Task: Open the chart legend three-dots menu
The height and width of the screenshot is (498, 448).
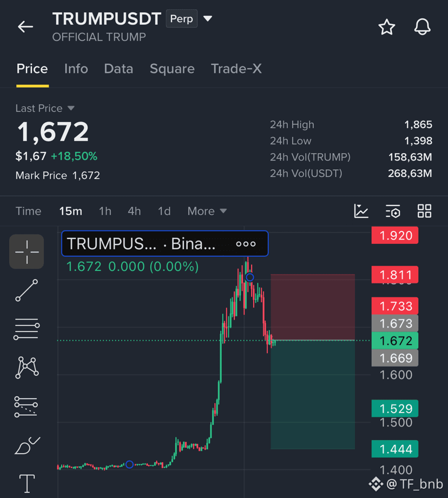Action: click(x=246, y=244)
